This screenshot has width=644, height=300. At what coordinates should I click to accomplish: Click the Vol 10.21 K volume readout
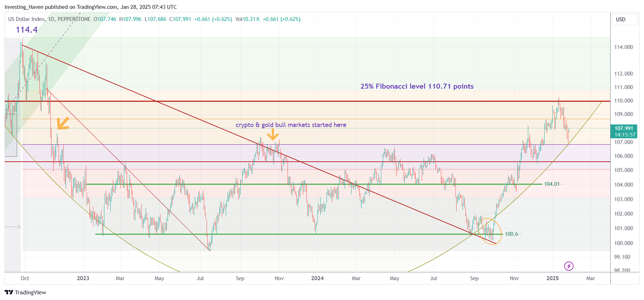coord(247,19)
